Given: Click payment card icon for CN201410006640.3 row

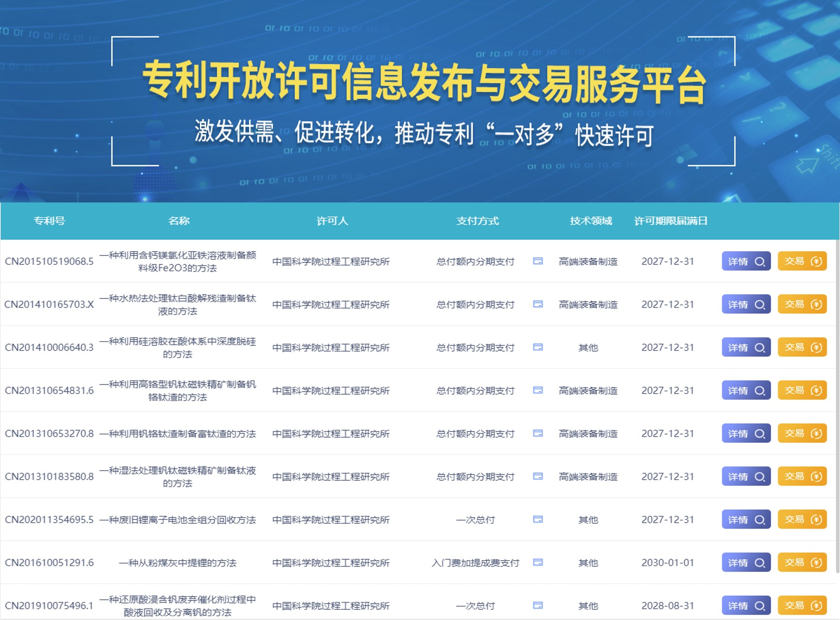Looking at the screenshot, I should coord(538,347).
